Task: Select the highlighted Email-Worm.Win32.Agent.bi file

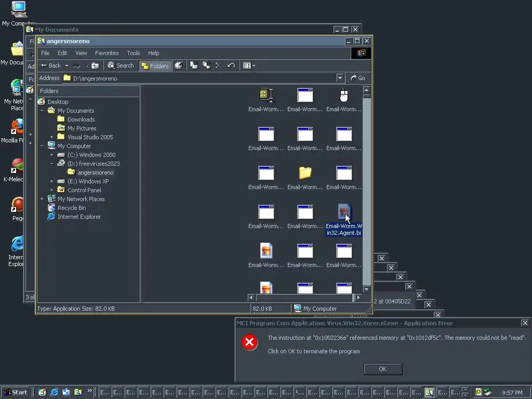Action: (x=344, y=220)
